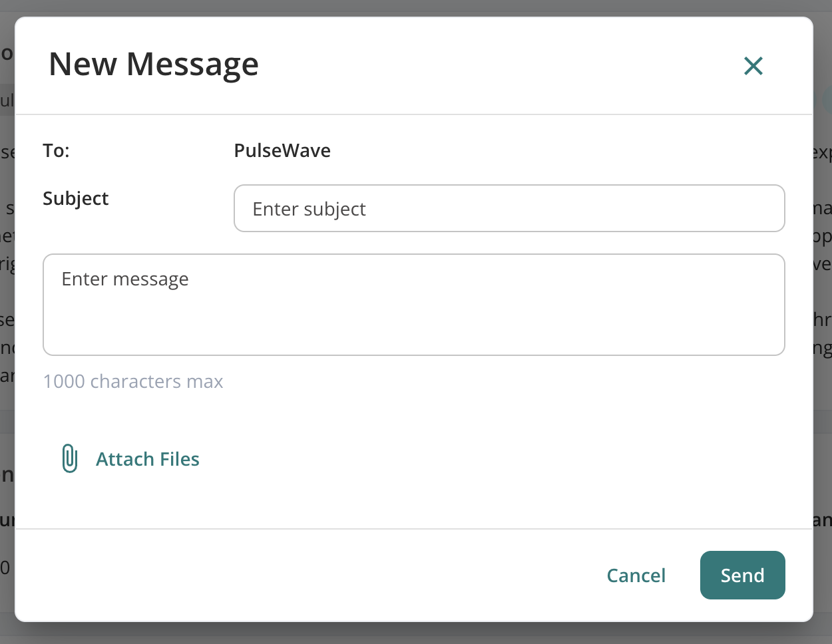
Task: Click the 1000 characters max hint
Action: [133, 381]
